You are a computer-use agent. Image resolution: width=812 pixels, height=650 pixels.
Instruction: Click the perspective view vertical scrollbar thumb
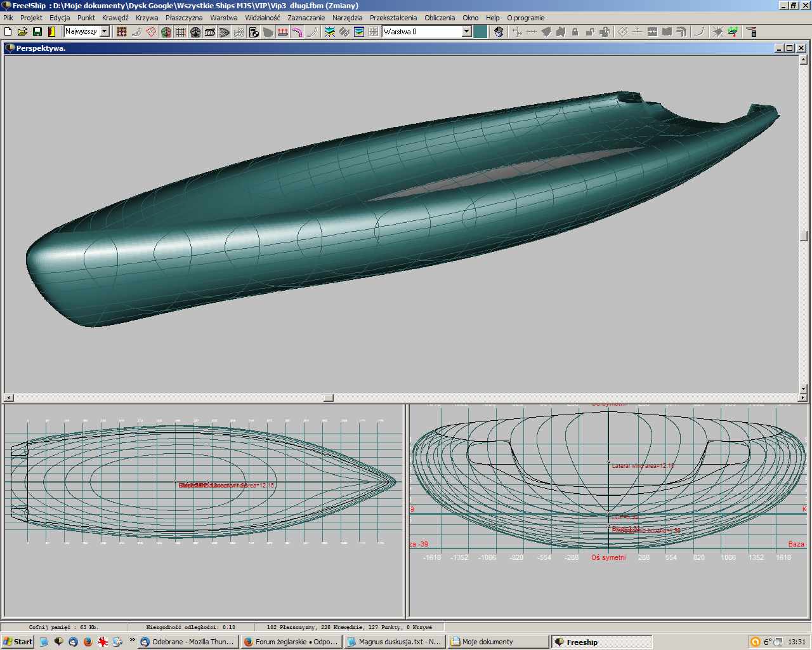[x=803, y=236]
